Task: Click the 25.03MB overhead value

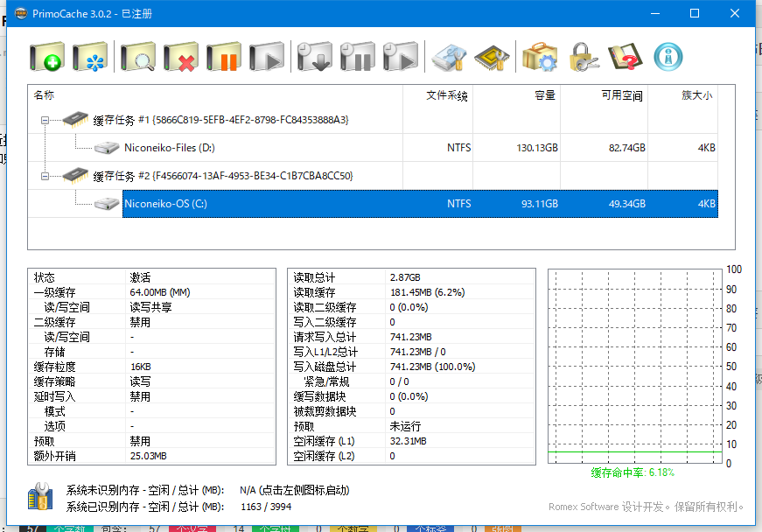Action: (148, 456)
